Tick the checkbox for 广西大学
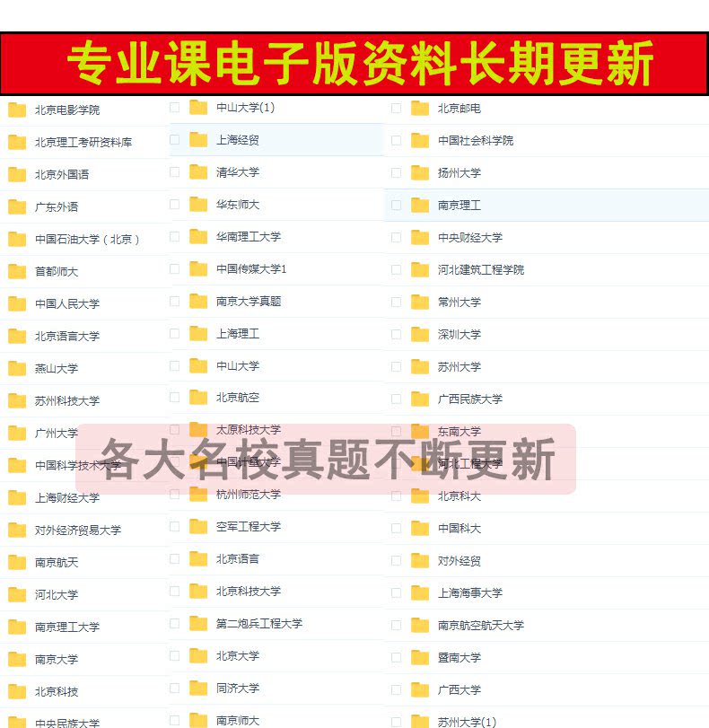Viewport: 709px width, 728px height. 396,690
